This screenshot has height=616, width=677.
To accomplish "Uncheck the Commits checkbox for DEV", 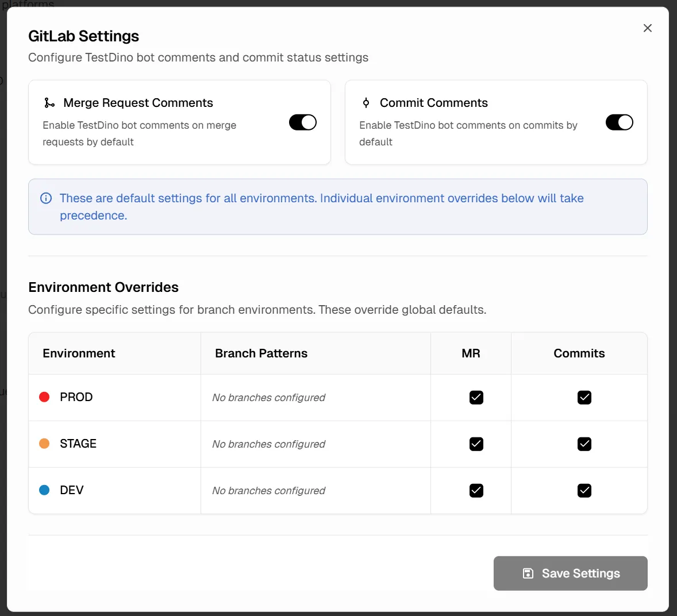I will (x=584, y=490).
